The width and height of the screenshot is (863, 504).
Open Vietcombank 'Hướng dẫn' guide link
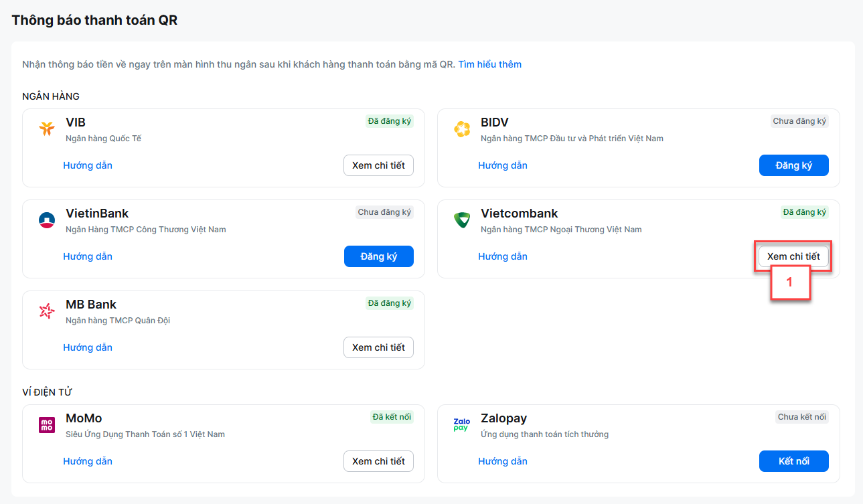click(503, 256)
